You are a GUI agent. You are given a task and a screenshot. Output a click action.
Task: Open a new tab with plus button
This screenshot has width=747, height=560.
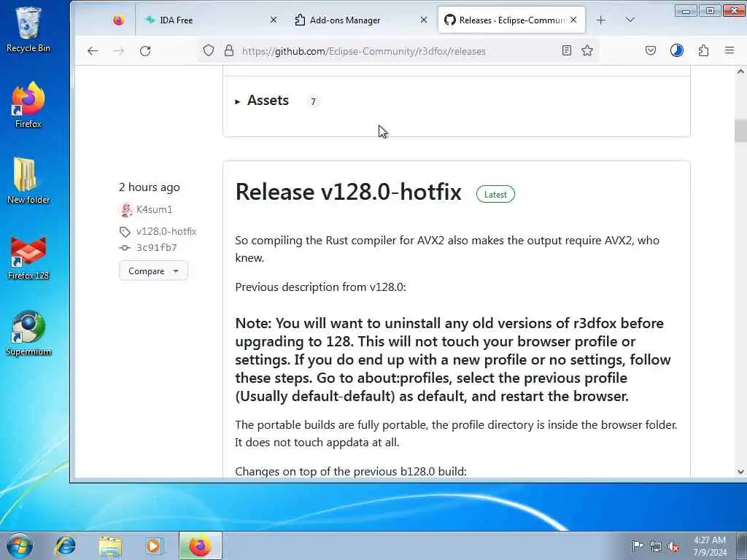(601, 20)
